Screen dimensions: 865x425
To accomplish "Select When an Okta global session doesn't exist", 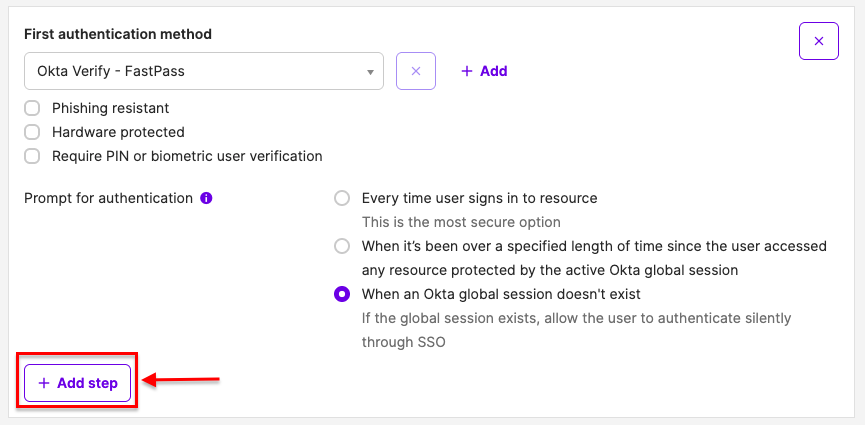I will tap(342, 295).
